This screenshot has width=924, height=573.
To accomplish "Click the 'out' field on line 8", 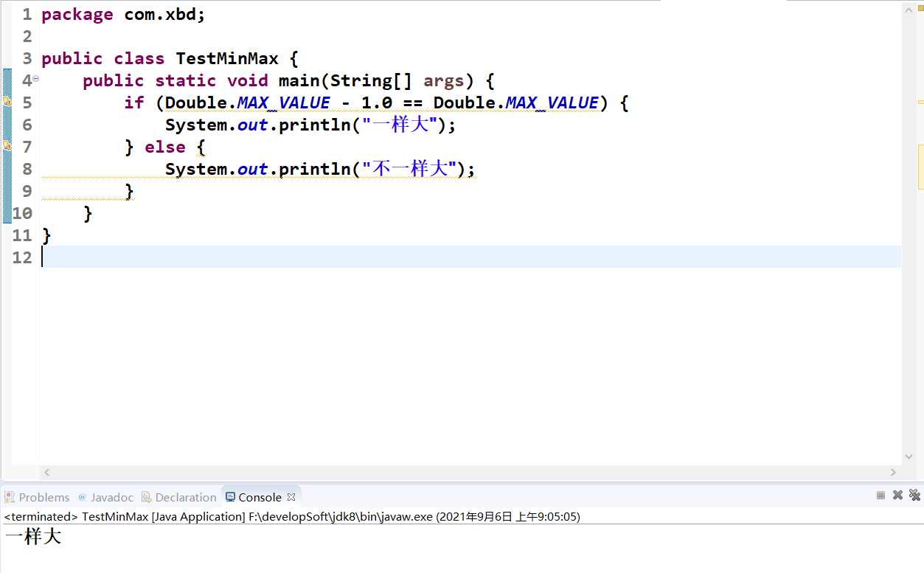I will click(x=252, y=169).
